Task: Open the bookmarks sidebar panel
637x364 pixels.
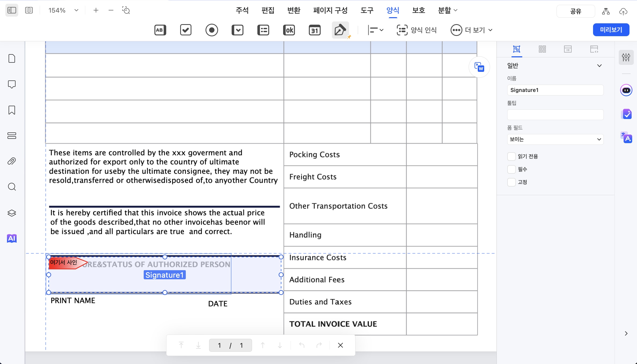Action: point(12,110)
